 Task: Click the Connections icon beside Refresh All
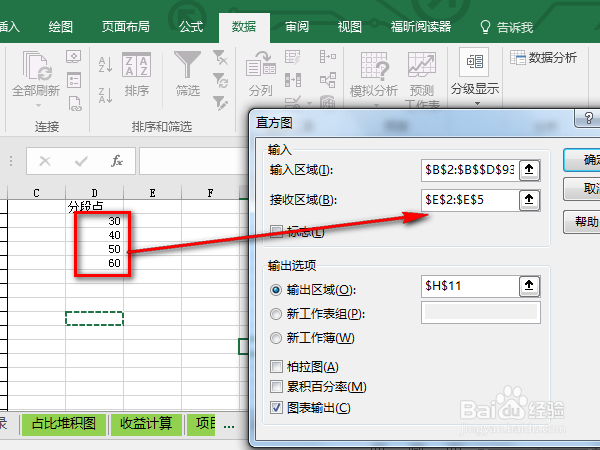coord(73,57)
